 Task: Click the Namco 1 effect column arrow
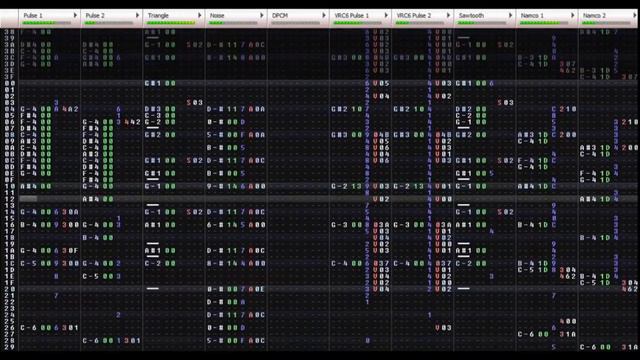pos(572,15)
